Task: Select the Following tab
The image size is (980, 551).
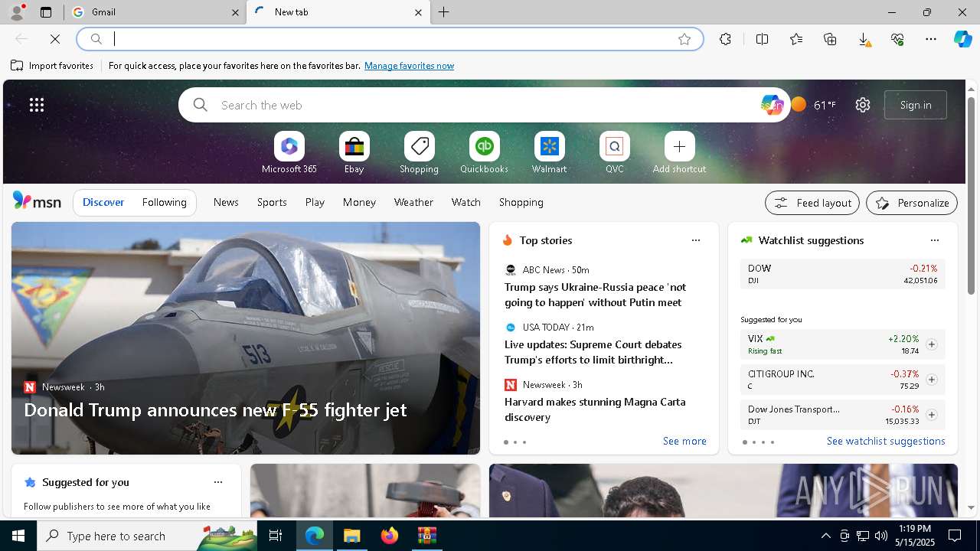Action: pyautogui.click(x=165, y=202)
